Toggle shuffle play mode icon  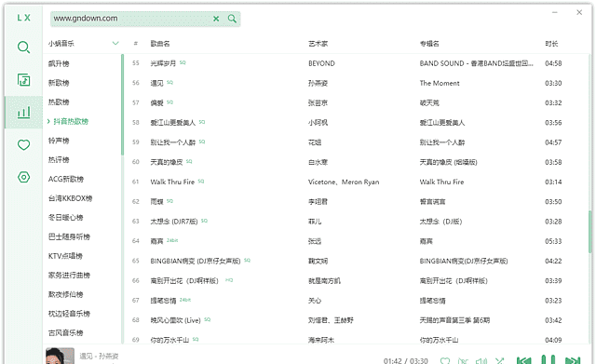pos(499,360)
